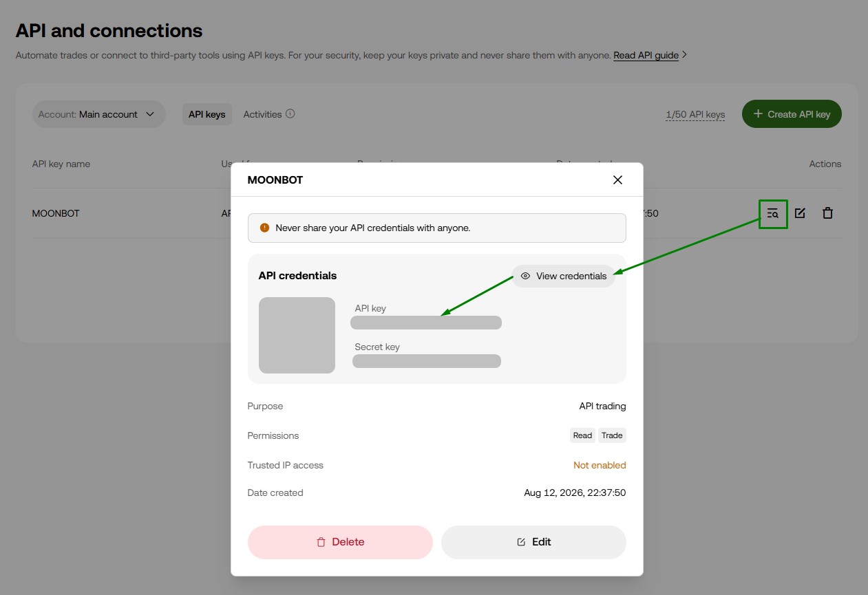The image size is (868, 595).
Task: Open the Main account dropdown
Action: pyautogui.click(x=99, y=114)
